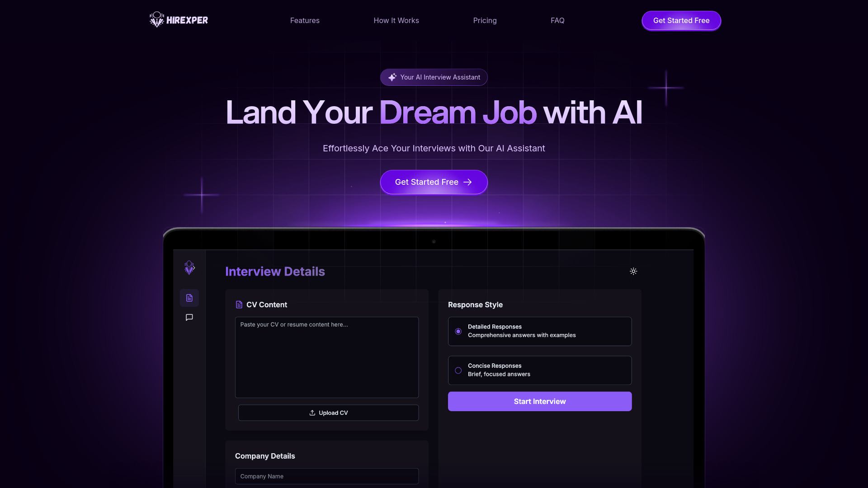Select Detailed Responses radio button
The image size is (868, 488).
tap(458, 331)
